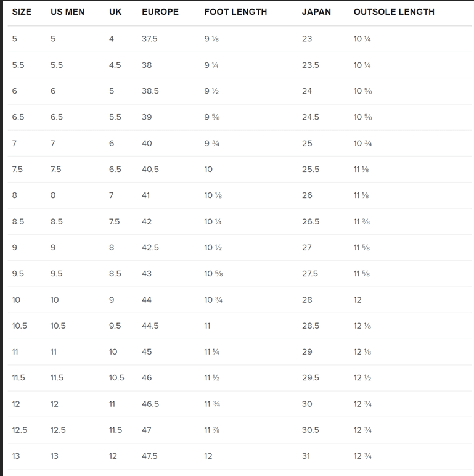Select the UK 8.5 cell
Screen dimensions: 474x476
click(115, 274)
